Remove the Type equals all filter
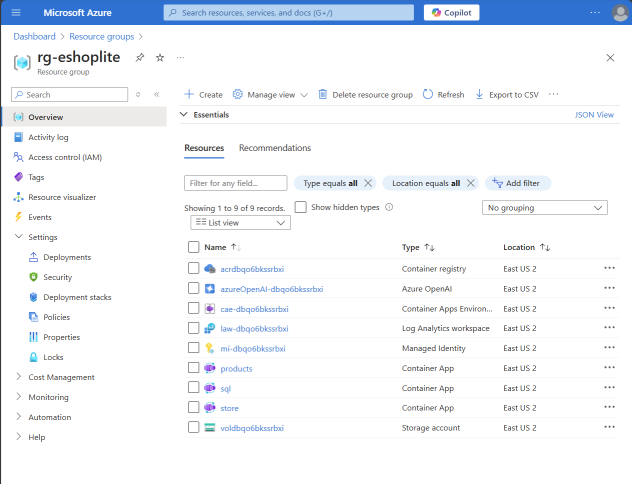The width and height of the screenshot is (632, 484). pyautogui.click(x=368, y=183)
